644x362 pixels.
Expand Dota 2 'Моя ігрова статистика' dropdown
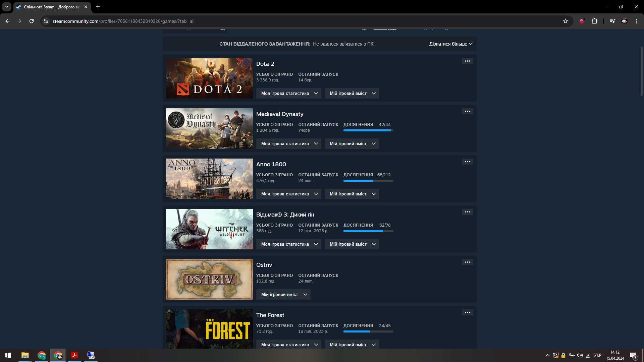(x=289, y=93)
